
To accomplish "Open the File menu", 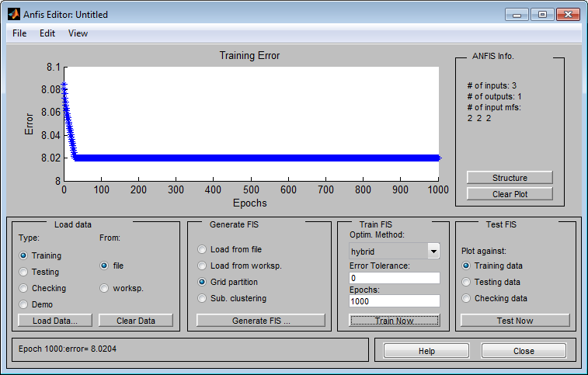I will [19, 33].
